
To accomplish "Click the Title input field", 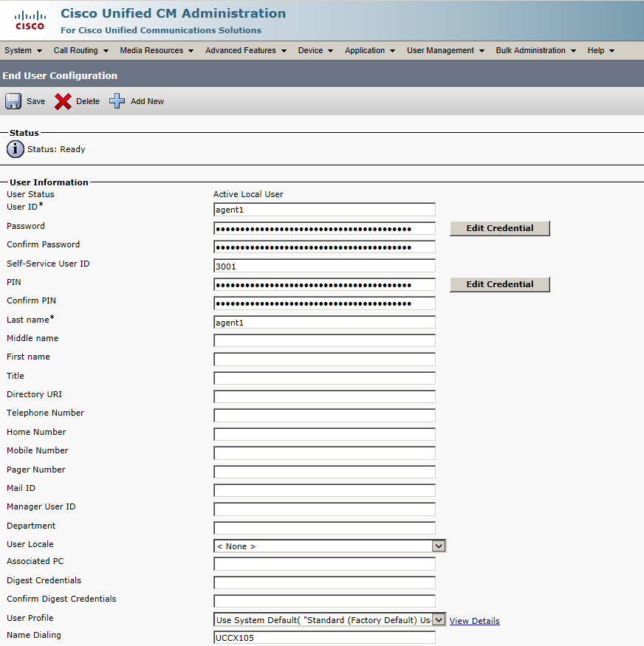I will 324,378.
